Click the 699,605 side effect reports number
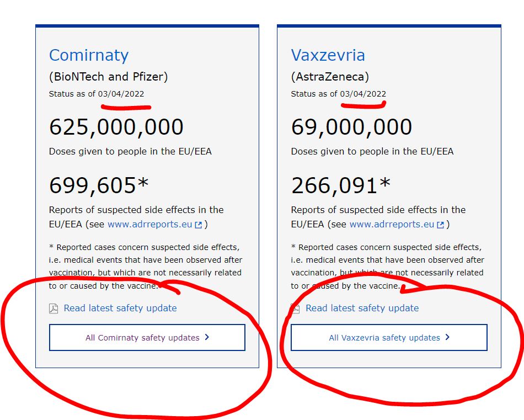The image size is (524, 420). click(x=98, y=186)
